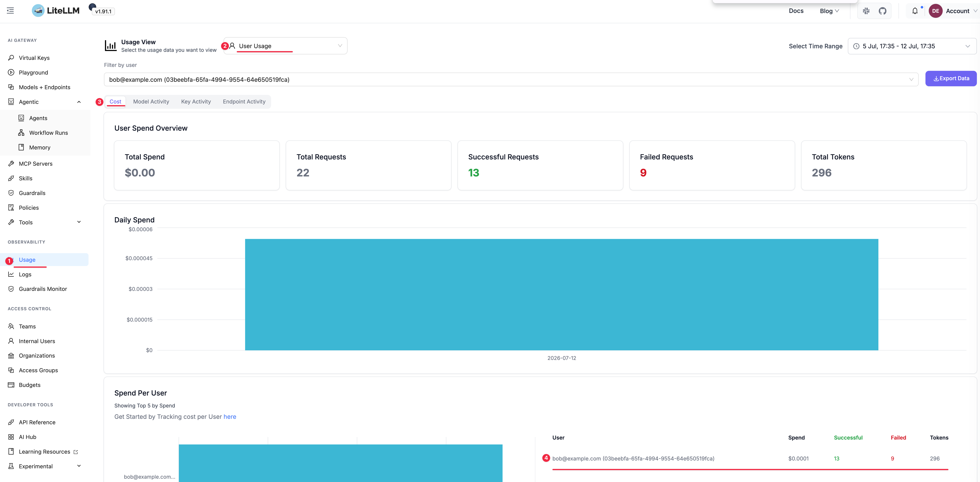Collapse the sidebar menu icon
This screenshot has width=980, height=482.
pos(10,11)
